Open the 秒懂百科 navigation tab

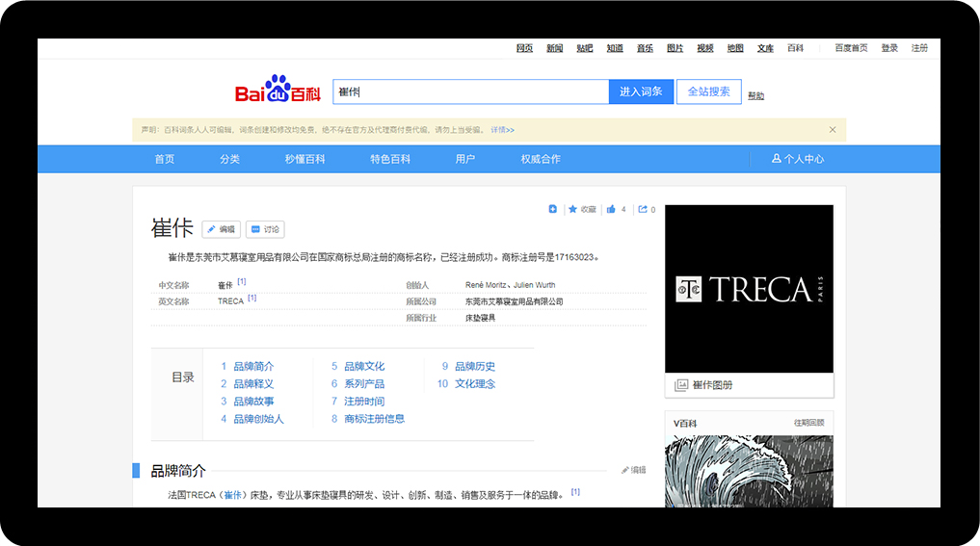305,159
